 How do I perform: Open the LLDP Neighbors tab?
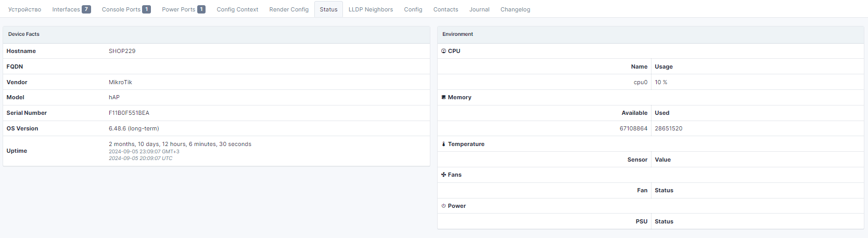pyautogui.click(x=371, y=9)
